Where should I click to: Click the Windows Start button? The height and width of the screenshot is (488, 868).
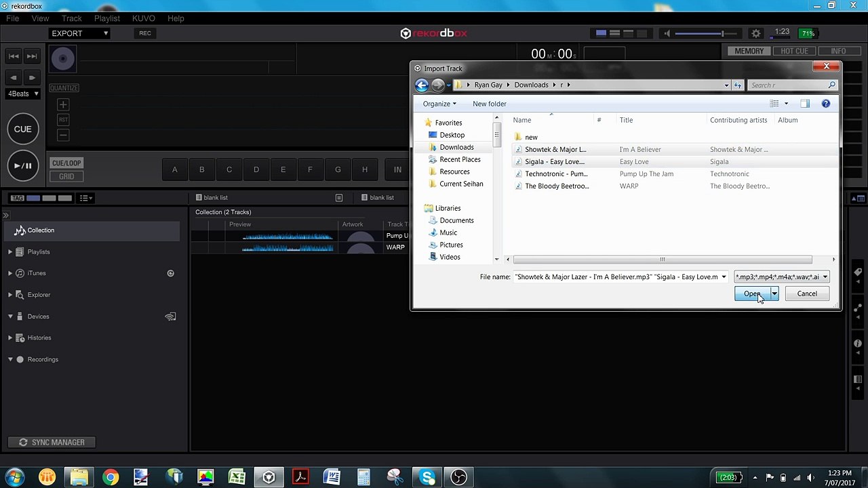[14, 477]
